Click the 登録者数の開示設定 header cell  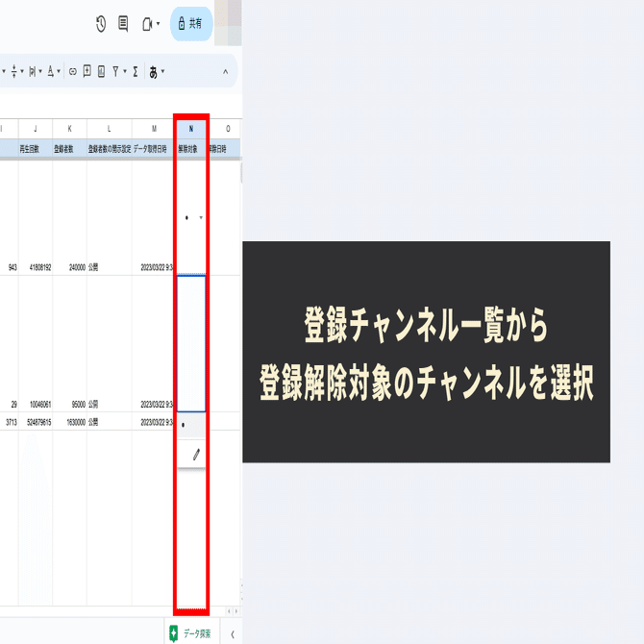click(110, 149)
